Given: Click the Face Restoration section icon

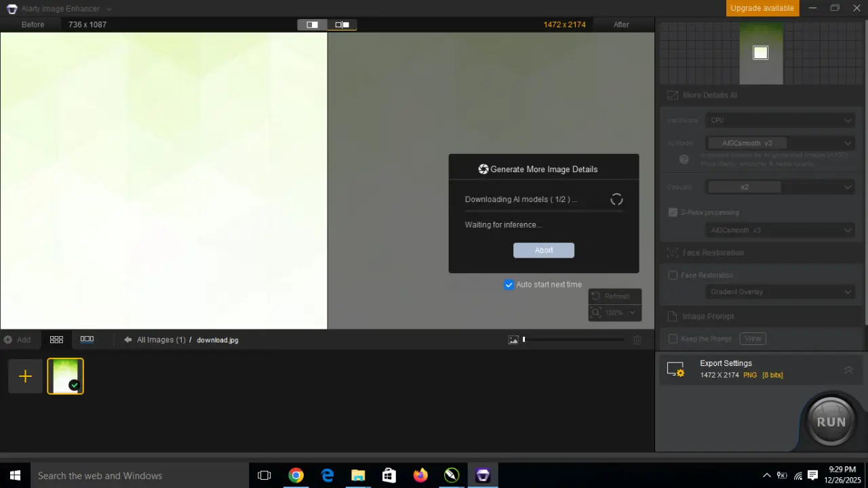Looking at the screenshot, I should pyautogui.click(x=673, y=253).
